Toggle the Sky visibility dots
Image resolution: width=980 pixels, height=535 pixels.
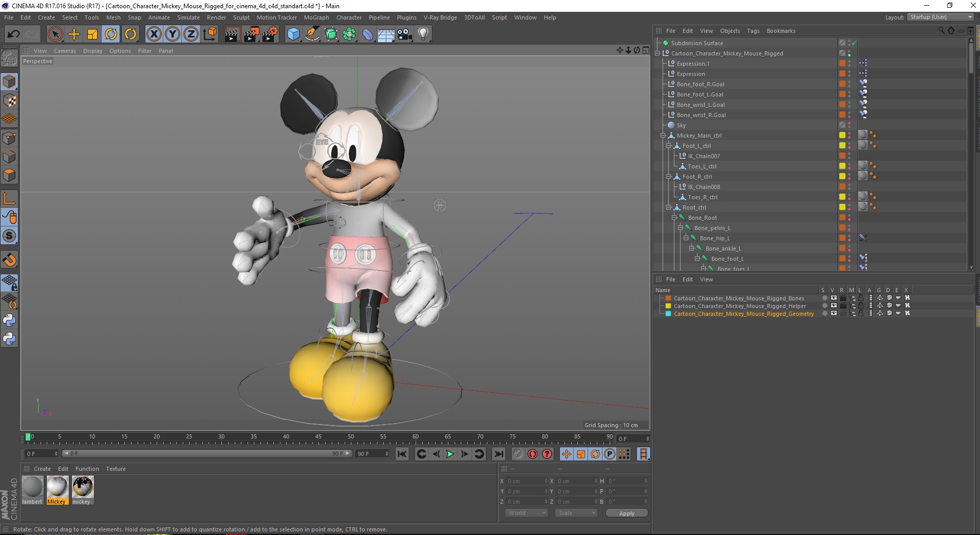click(x=849, y=125)
